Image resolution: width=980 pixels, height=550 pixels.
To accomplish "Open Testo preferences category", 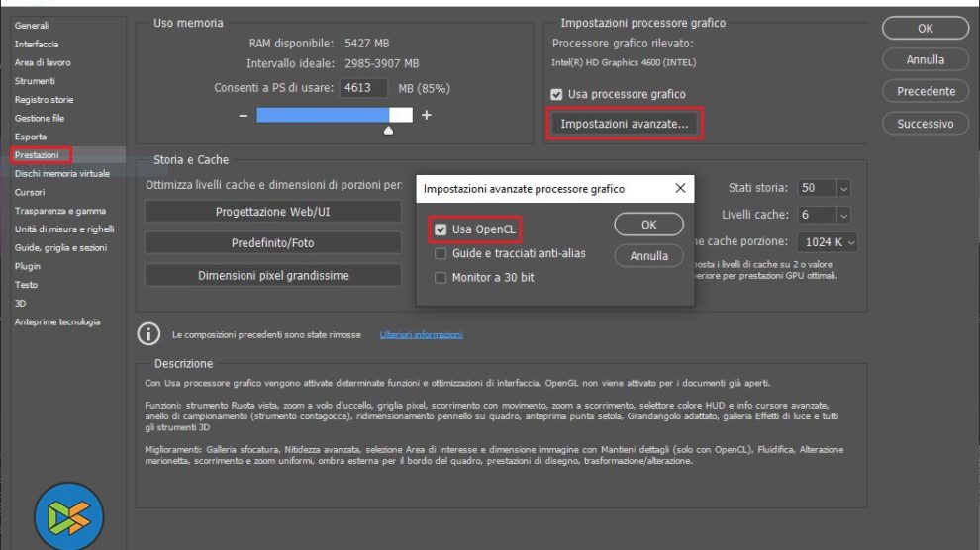I will click(x=27, y=285).
